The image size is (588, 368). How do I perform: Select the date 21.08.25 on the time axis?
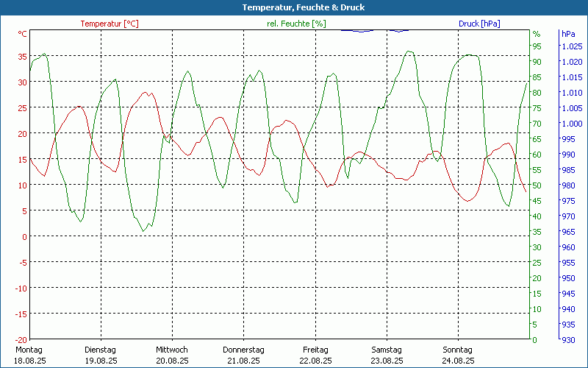click(243, 361)
